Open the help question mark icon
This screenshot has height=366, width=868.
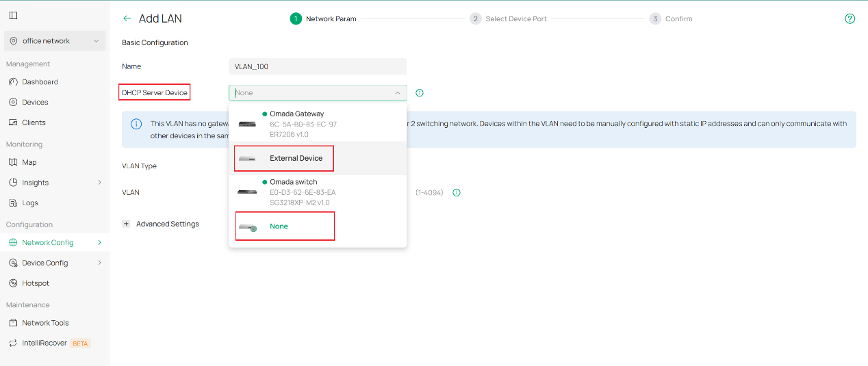point(850,19)
